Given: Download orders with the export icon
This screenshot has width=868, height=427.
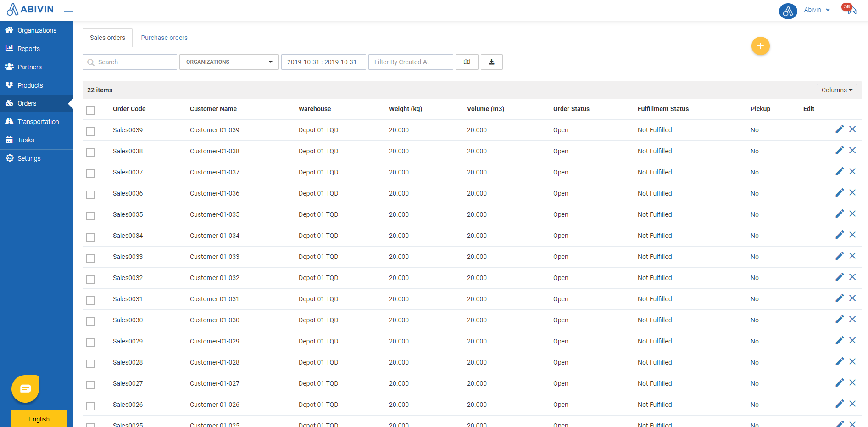Looking at the screenshot, I should tap(492, 62).
